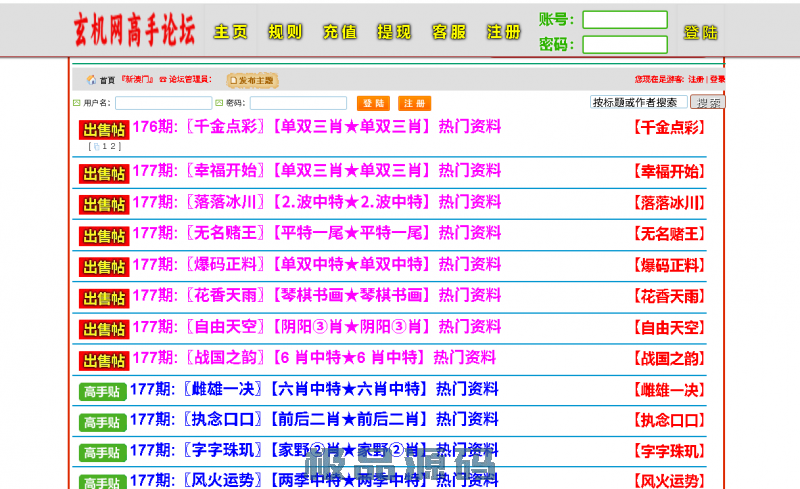
Task: Open author link 【执念口口】
Action: (669, 421)
